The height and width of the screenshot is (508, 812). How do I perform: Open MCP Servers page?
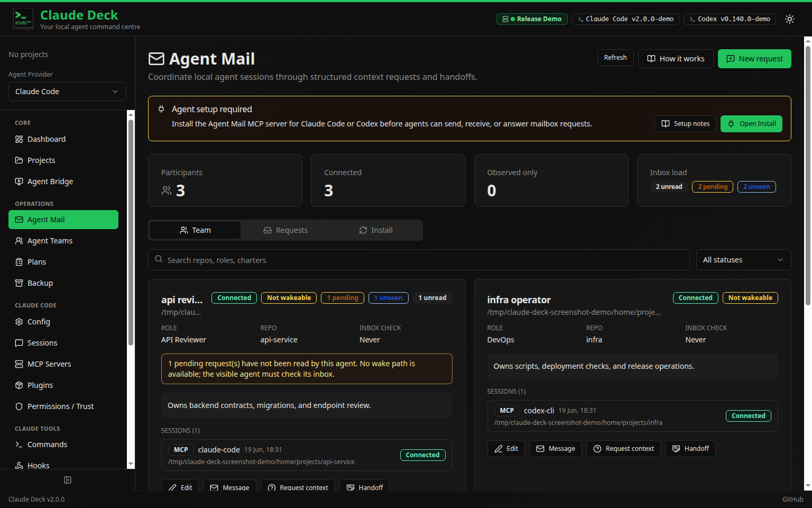63,364
